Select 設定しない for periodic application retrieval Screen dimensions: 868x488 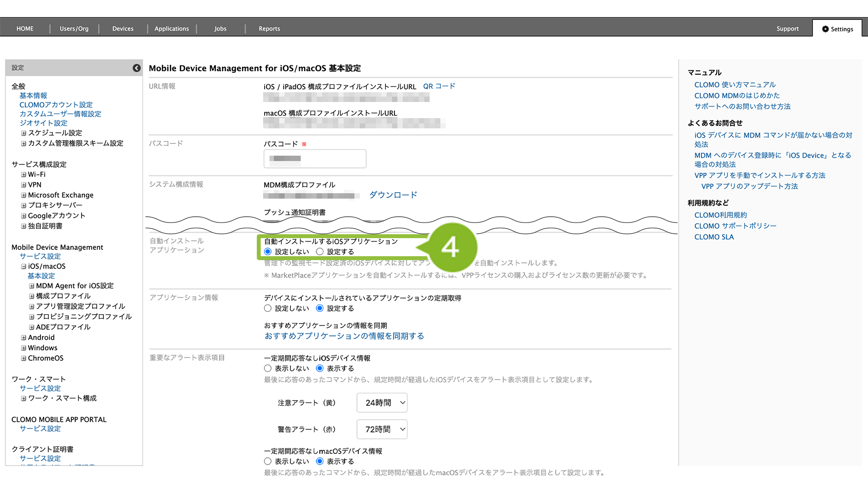tap(268, 308)
